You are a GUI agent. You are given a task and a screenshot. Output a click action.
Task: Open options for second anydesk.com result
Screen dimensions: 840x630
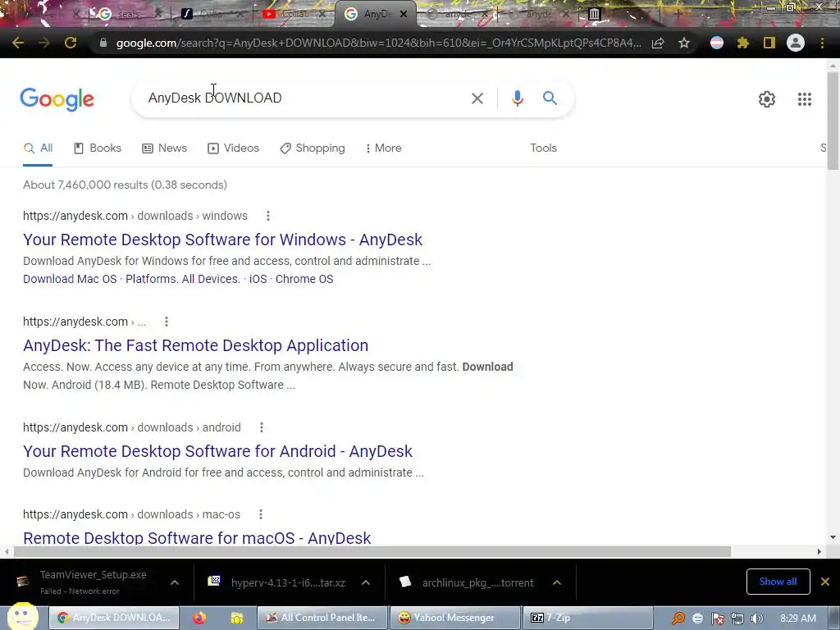coord(167,322)
